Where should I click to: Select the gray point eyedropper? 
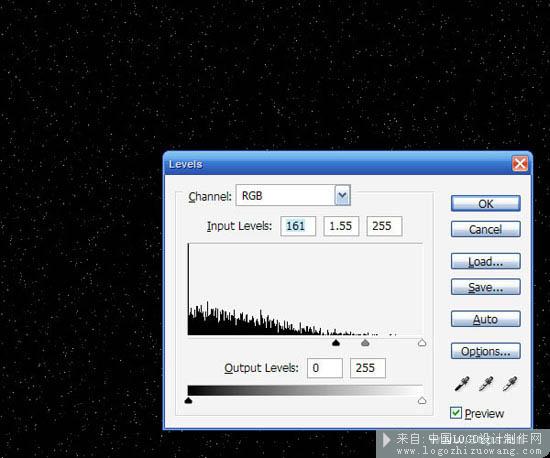click(486, 384)
